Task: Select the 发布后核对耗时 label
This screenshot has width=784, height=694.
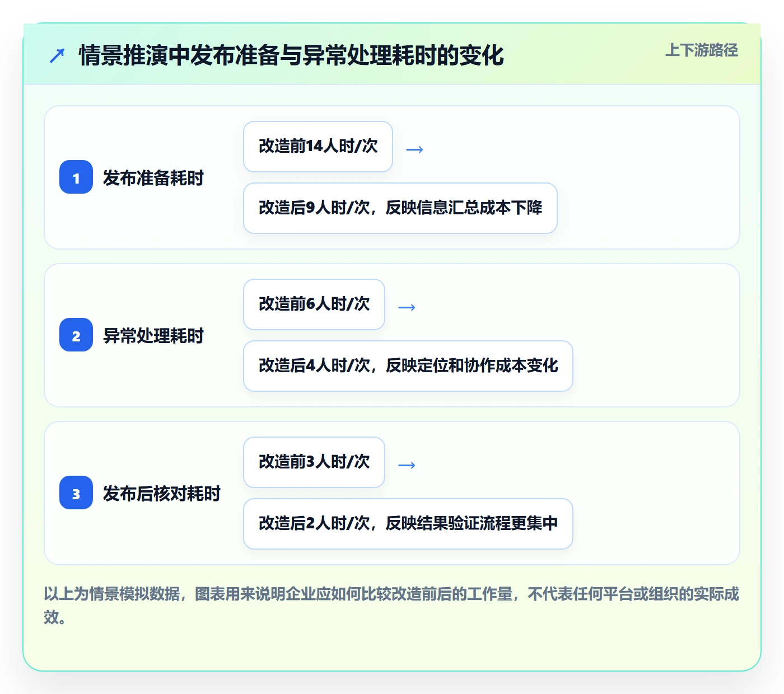Action: (162, 493)
